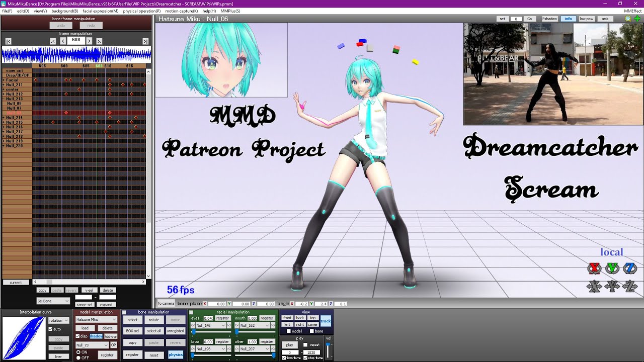The height and width of the screenshot is (362, 644).
Task: Click the gray Z move handle
Action: point(630,287)
